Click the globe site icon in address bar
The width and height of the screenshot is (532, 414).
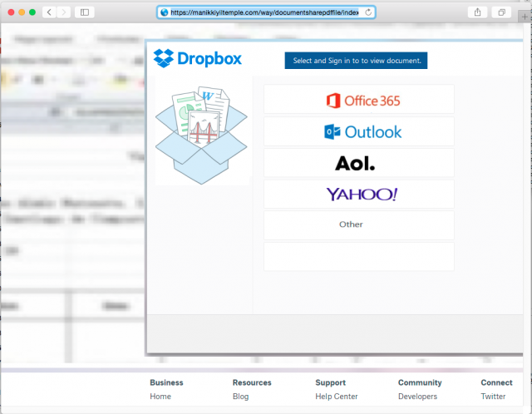pyautogui.click(x=165, y=12)
